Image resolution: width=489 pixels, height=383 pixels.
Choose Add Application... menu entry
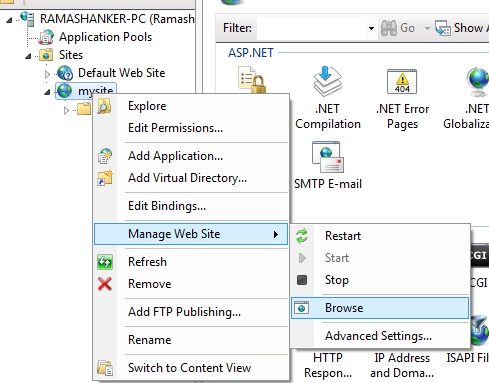click(191, 156)
